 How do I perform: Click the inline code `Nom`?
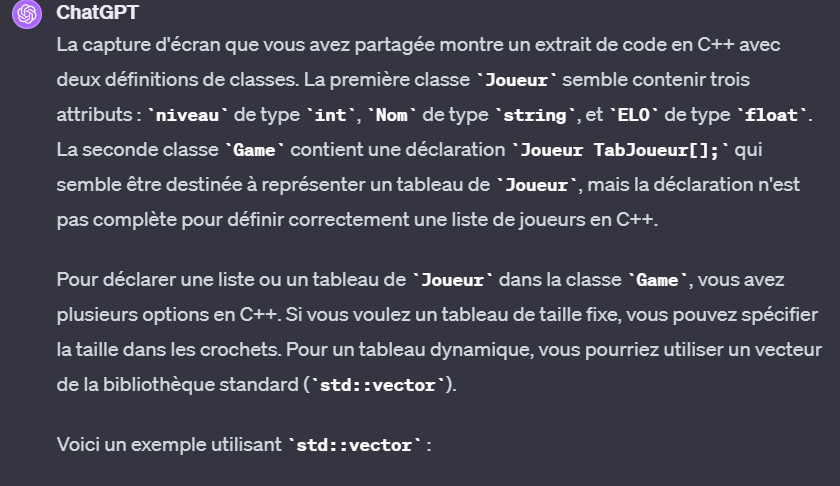[392, 115]
